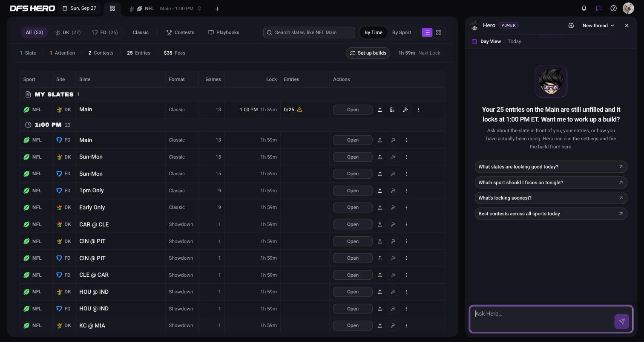The height and width of the screenshot is (342, 644).
Task: Ask "What slates are looking good today?"
Action: [551, 167]
